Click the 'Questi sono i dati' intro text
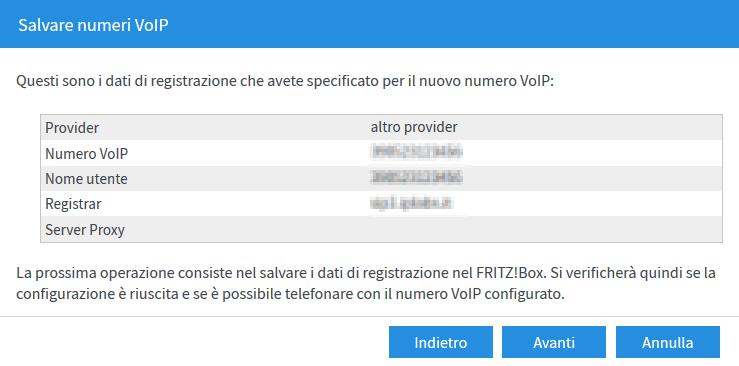 click(x=285, y=81)
